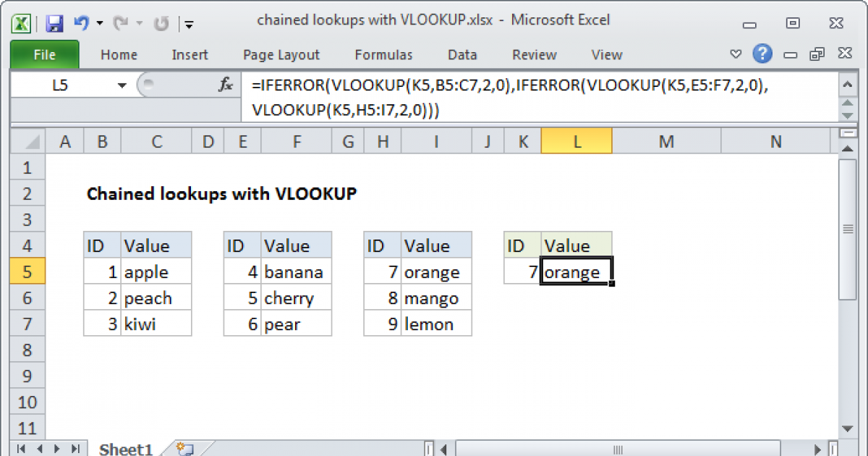868x456 pixels.
Task: Click the Undo arrow icon
Action: [x=81, y=24]
